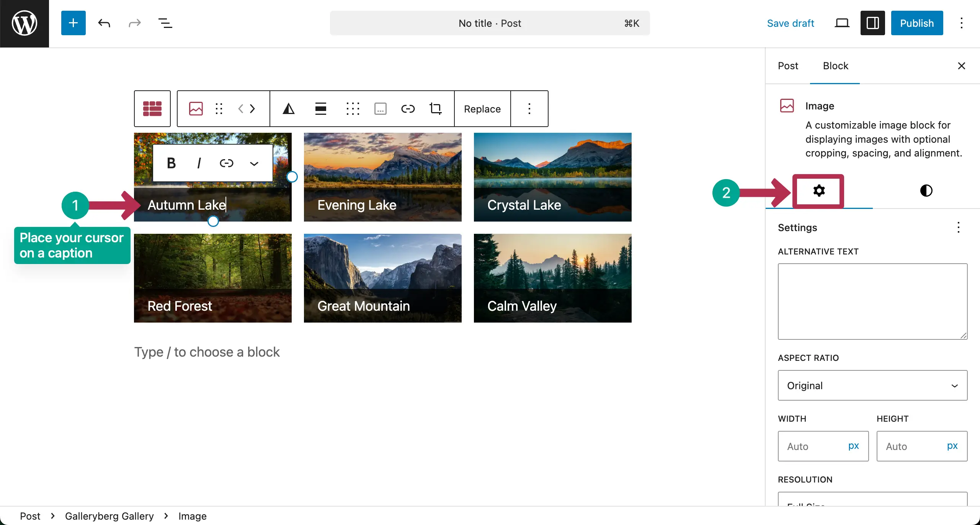Click the Document Overview list icon
Screen dimensions: 980x525
tap(165, 23)
